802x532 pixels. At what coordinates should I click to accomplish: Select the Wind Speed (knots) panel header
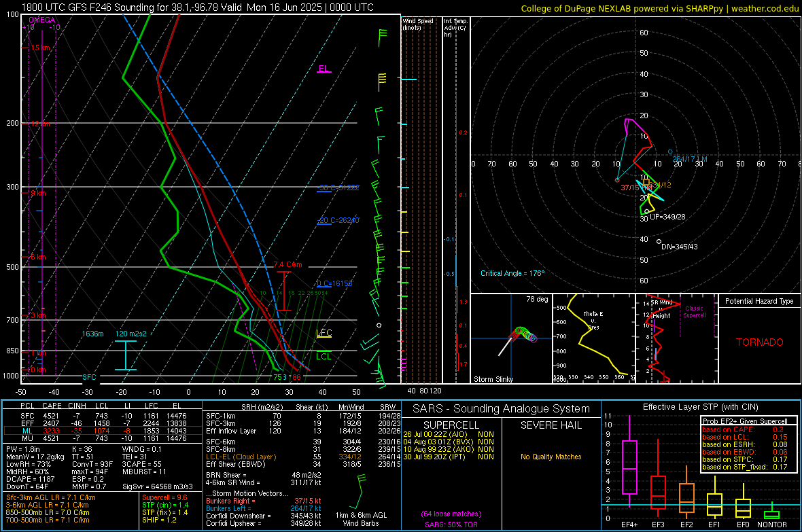pyautogui.click(x=418, y=24)
